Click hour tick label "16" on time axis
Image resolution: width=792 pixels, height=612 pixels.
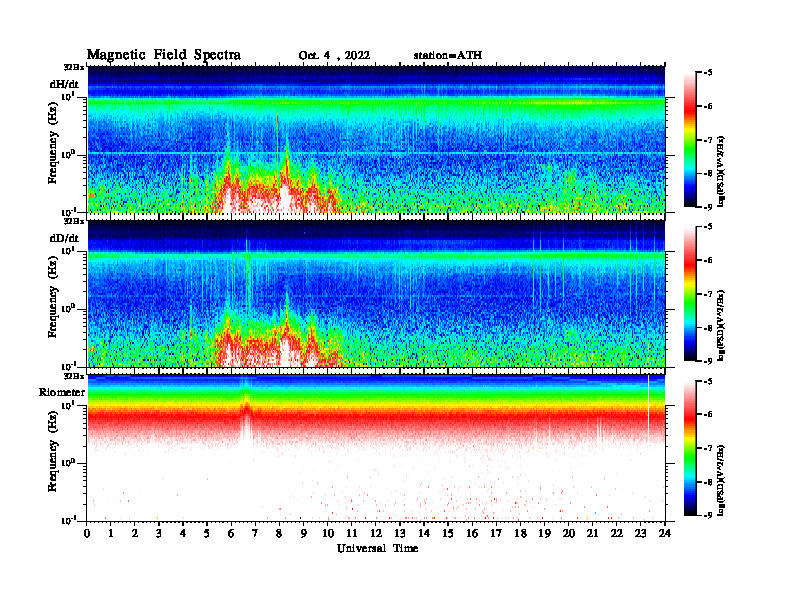coord(472,533)
